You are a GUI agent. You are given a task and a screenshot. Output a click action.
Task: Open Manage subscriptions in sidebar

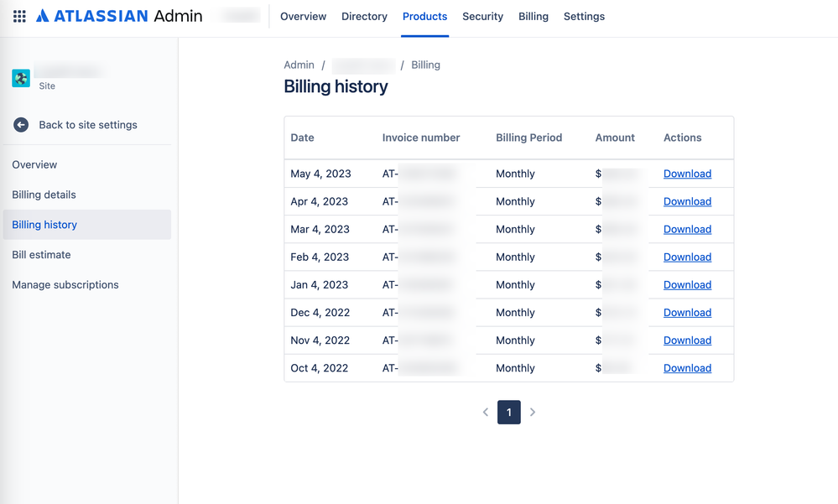coord(87,284)
